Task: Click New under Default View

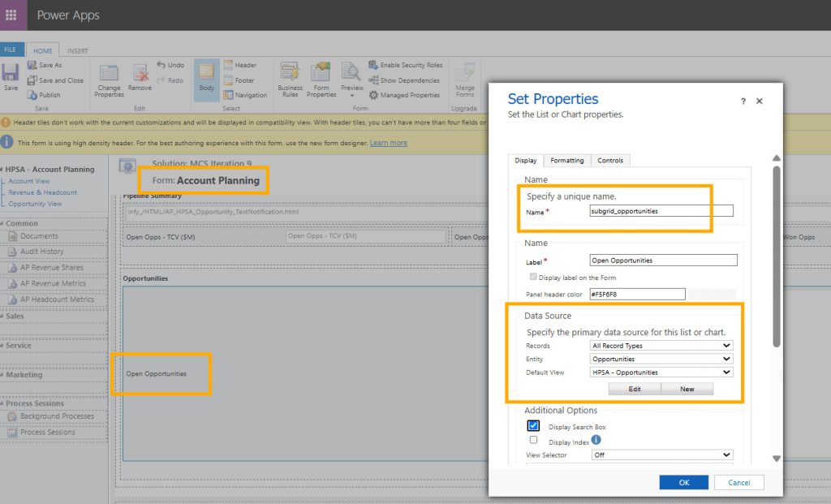Action: 687,389
